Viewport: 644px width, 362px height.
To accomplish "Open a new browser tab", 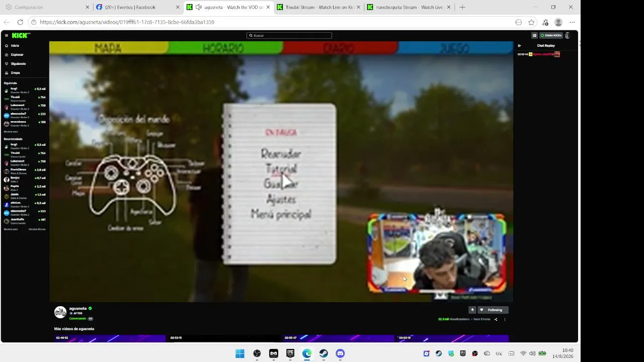I will click(x=462, y=7).
